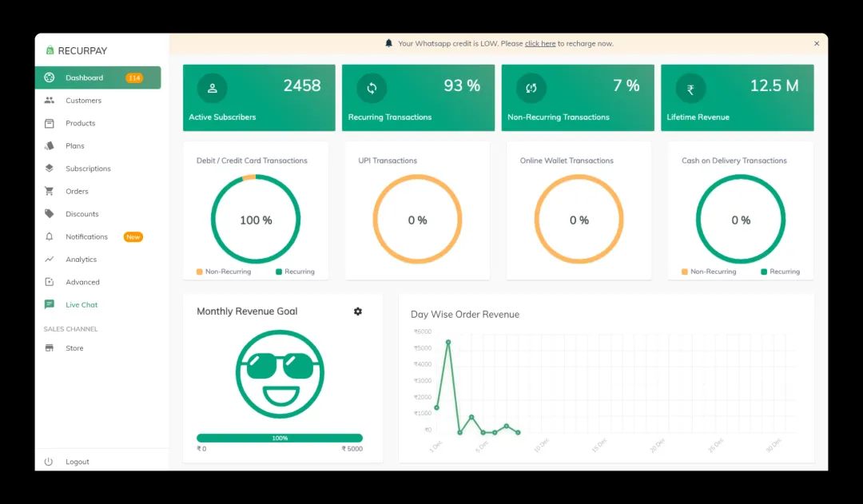The height and width of the screenshot is (504, 863).
Task: Click the 93 % Recurring Transactions card
Action: coord(418,98)
